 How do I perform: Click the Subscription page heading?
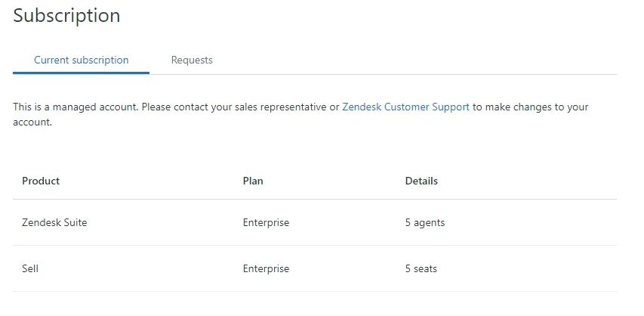pos(66,16)
